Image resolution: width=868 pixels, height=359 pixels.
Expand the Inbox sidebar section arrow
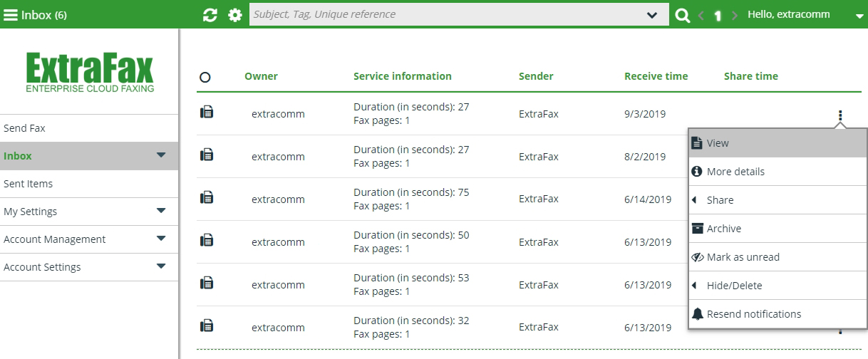point(161,155)
